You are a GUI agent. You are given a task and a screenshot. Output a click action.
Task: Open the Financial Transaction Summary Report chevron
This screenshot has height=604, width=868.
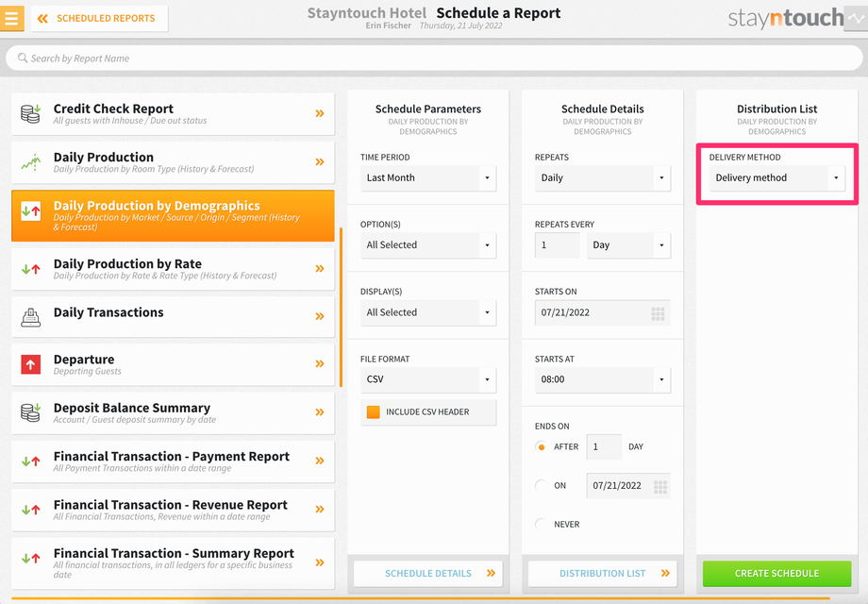click(x=320, y=562)
